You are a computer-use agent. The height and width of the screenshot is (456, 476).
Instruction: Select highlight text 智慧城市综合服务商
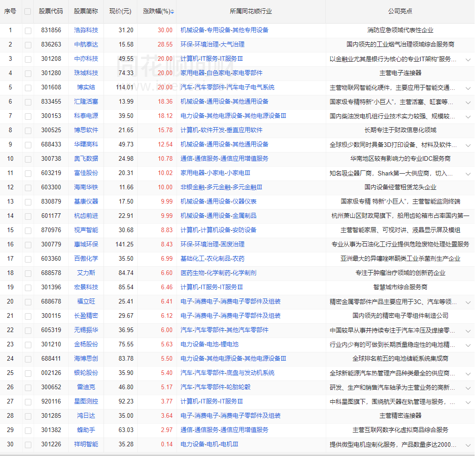(x=400, y=287)
